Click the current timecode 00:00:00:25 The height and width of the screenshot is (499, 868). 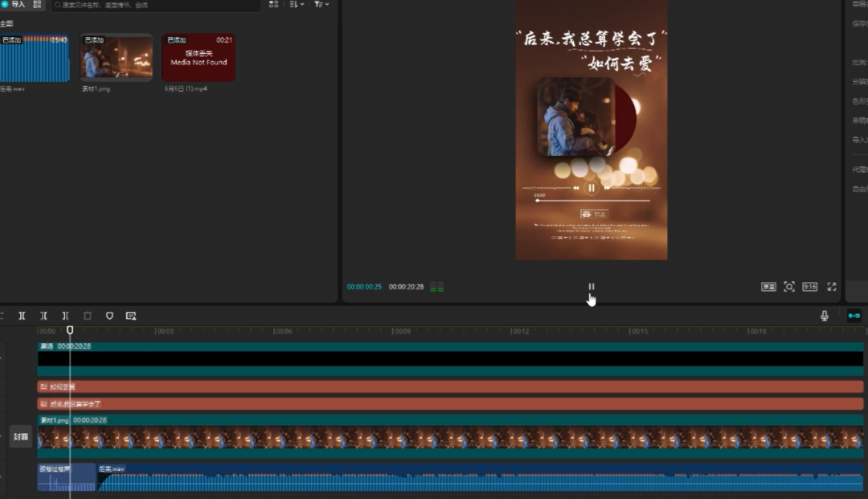coord(364,287)
